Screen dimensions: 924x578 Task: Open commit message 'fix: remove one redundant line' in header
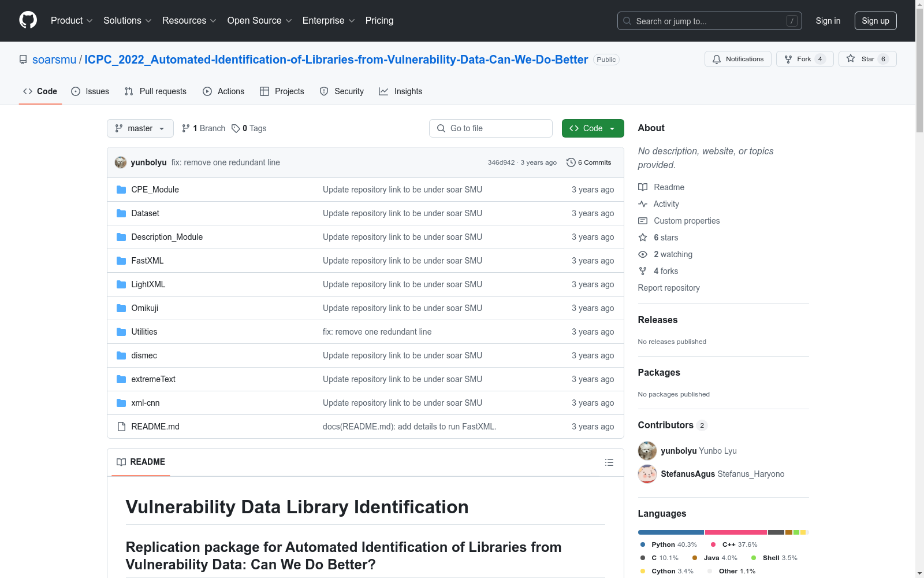(x=225, y=162)
